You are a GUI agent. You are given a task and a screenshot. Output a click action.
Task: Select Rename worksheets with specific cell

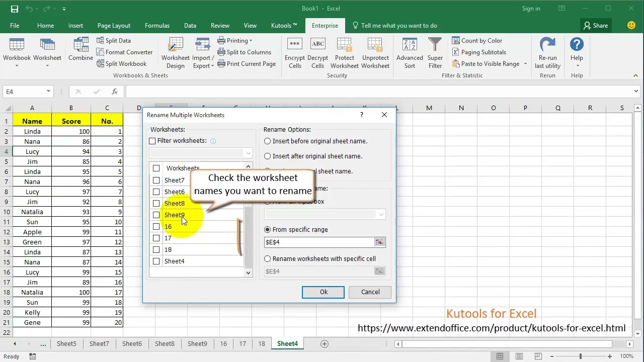[267, 259]
